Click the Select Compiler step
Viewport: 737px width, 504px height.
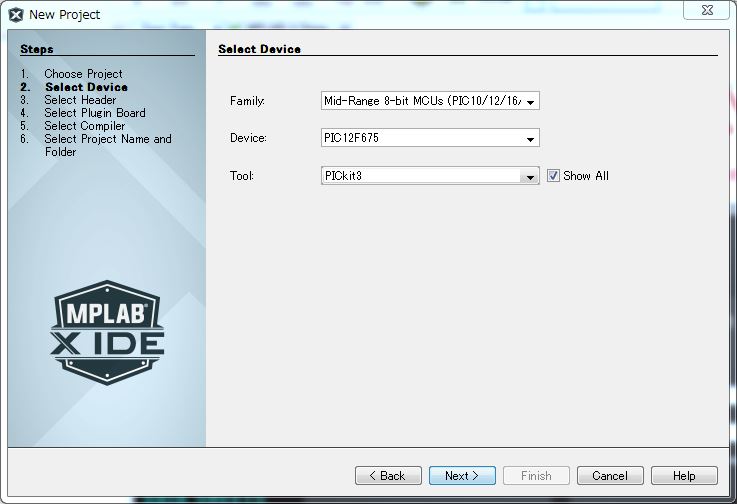(x=85, y=126)
